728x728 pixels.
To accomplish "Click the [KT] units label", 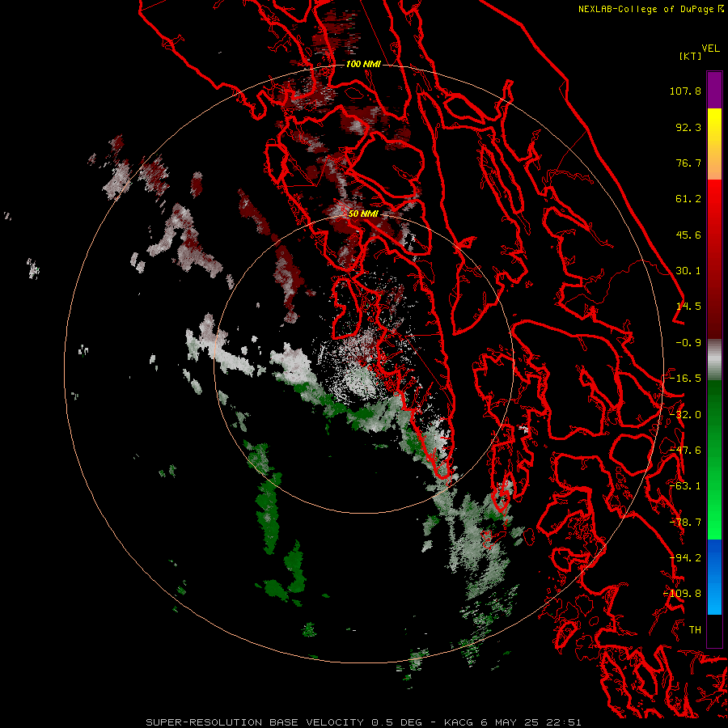I will [690, 56].
